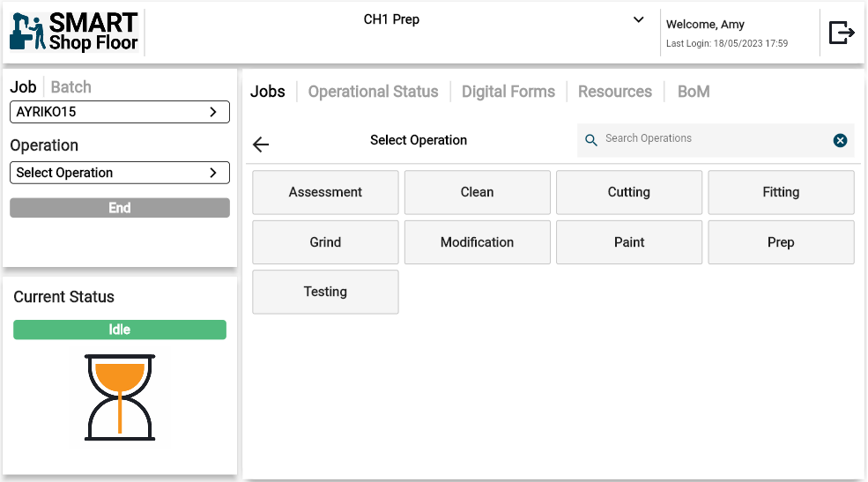Choose the Paint operation
Screen dimensions: 868x482
coord(629,242)
